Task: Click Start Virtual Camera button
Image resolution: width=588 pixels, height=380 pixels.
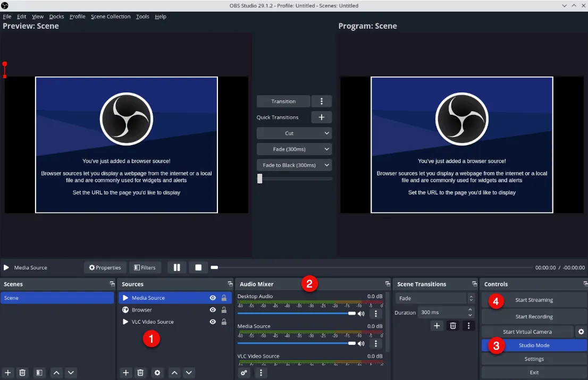Action: click(527, 332)
